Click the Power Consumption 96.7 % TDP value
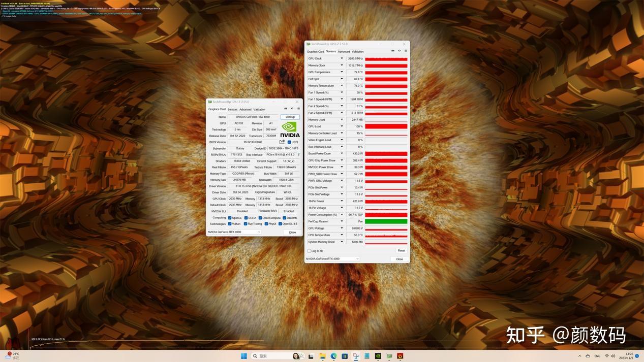This screenshot has width=644, height=362. pyautogui.click(x=355, y=215)
